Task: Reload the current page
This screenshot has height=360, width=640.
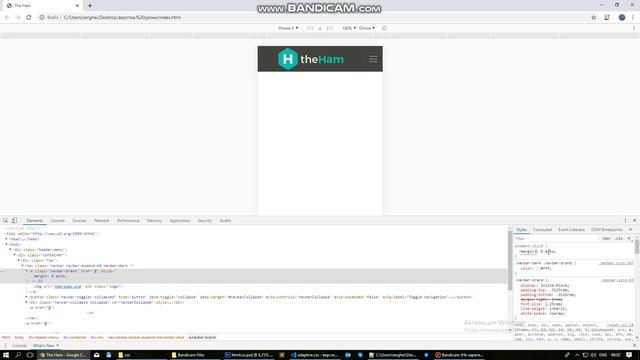Action: tap(29, 17)
